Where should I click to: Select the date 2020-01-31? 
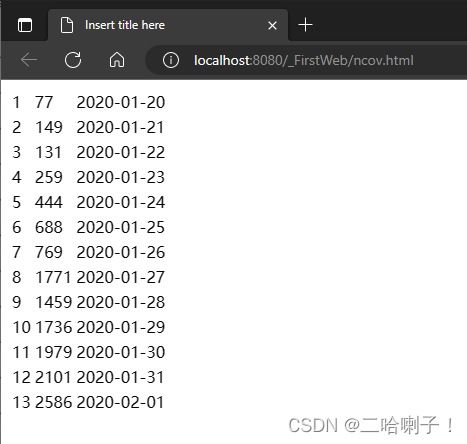click(120, 377)
